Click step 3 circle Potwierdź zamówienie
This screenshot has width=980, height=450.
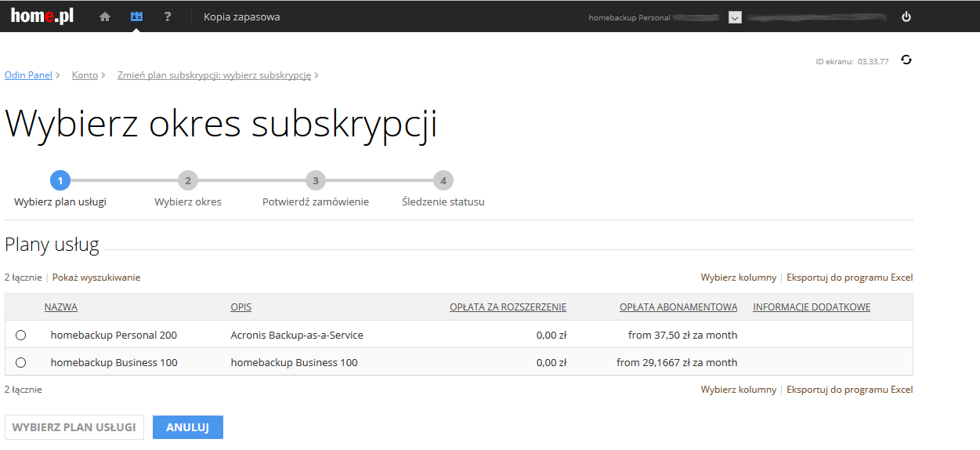point(316,181)
